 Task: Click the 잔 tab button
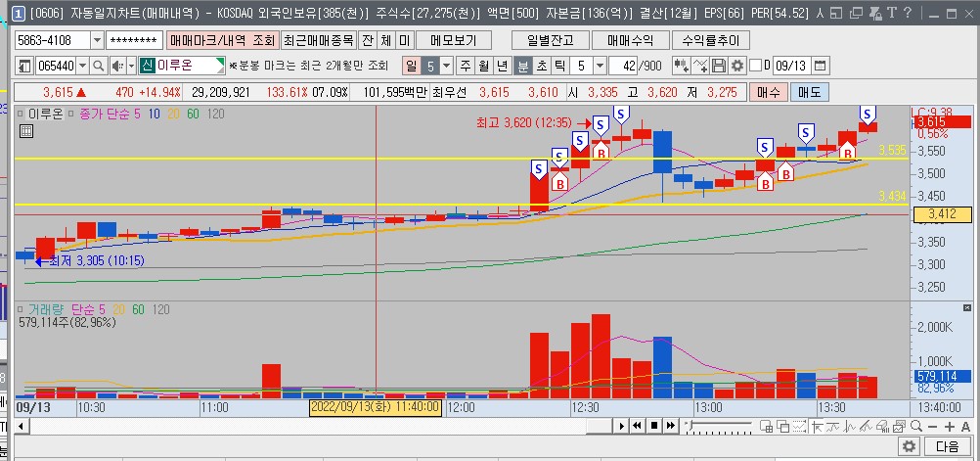[x=368, y=41]
